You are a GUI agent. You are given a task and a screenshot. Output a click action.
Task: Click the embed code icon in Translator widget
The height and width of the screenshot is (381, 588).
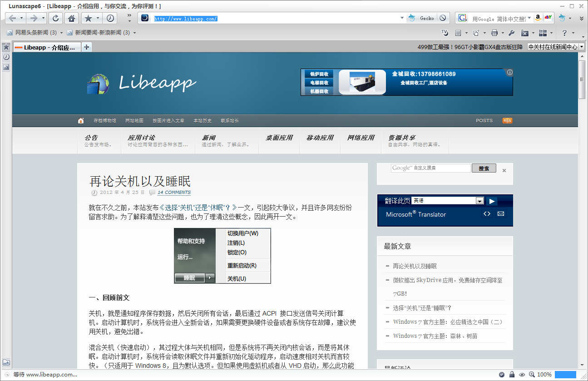click(x=487, y=214)
